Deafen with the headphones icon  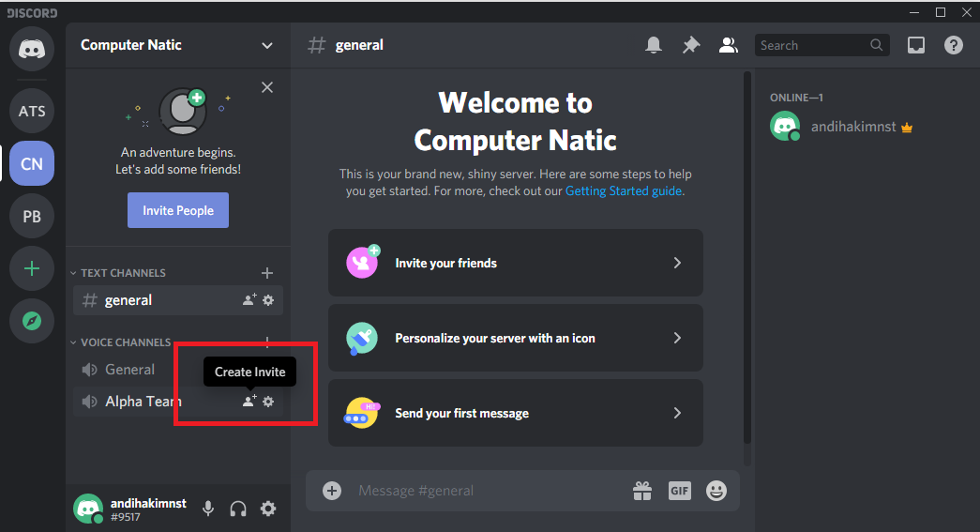pyautogui.click(x=238, y=509)
